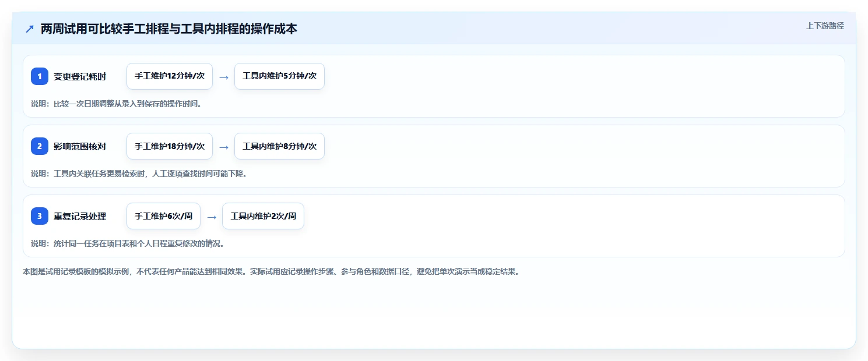This screenshot has width=868, height=361.
Task: Select the note 统计同一任务在项目表和个人日程重复修改
Action: [x=128, y=243]
